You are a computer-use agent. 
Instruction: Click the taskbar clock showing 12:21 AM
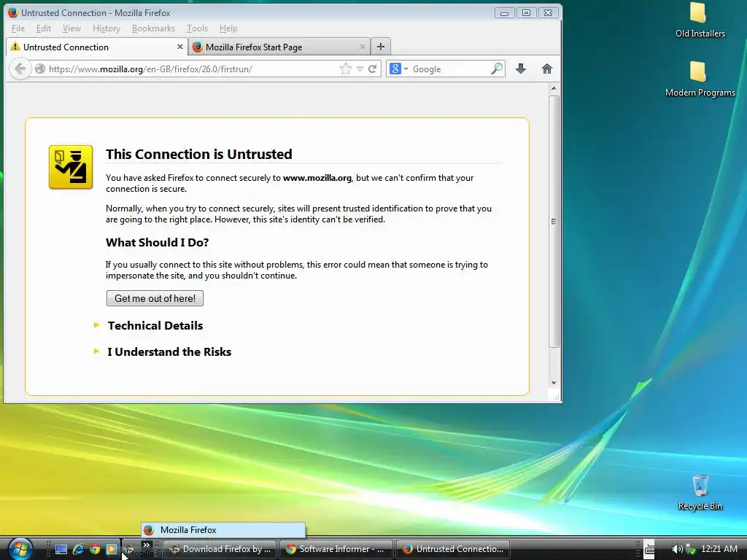tap(719, 549)
